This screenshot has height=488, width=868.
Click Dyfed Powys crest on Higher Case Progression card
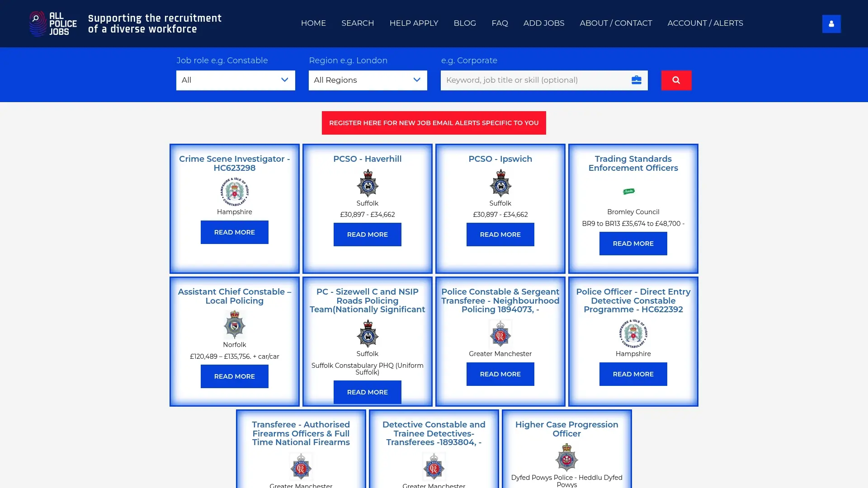pyautogui.click(x=567, y=457)
